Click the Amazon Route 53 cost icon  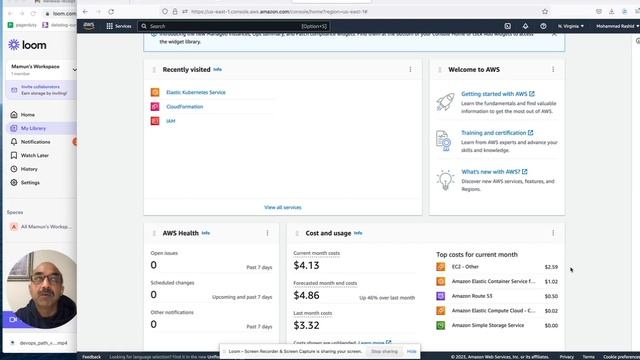(x=441, y=296)
